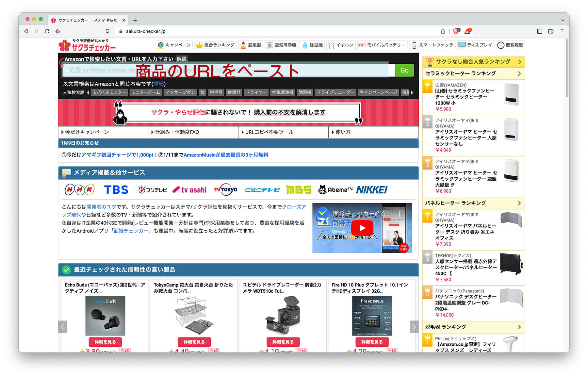Screen dimensions: 588x377
Task: Open TEKNOS 人感センサー搭載 heater item
Action: (x=473, y=268)
